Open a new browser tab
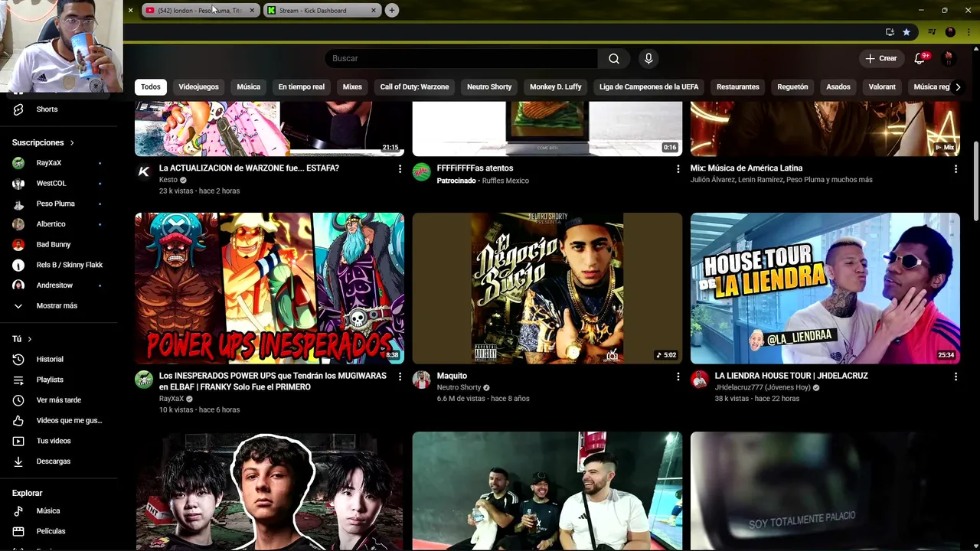 click(x=392, y=10)
